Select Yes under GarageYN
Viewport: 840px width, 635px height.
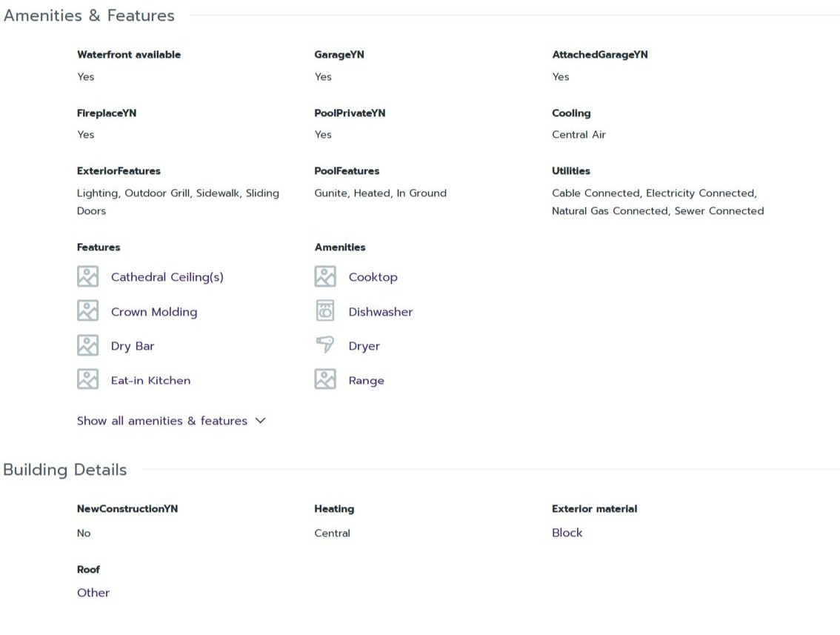[x=323, y=76]
